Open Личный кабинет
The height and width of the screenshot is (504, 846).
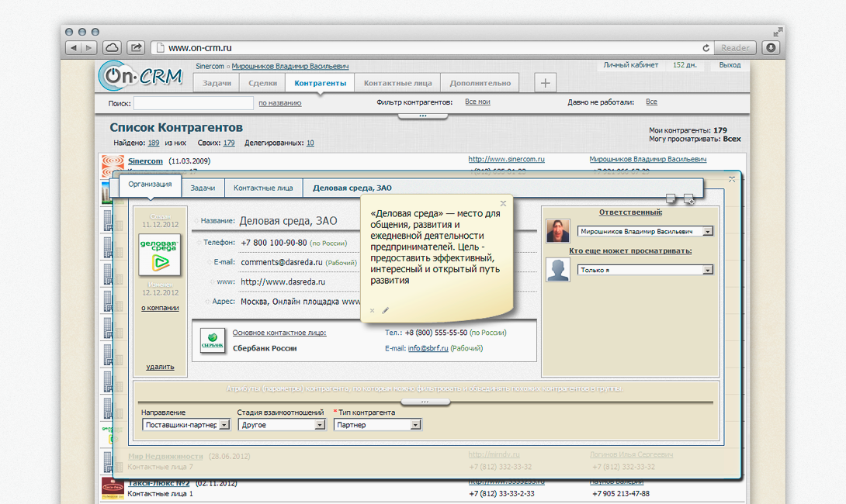click(631, 65)
